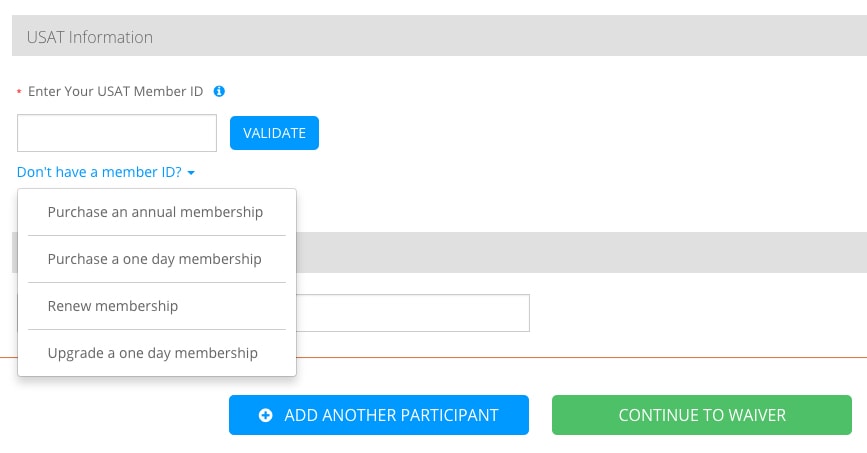Viewport: 867px width, 453px height.
Task: Click the ADD ANOTHER PARTICIPANT button
Action: [378, 415]
